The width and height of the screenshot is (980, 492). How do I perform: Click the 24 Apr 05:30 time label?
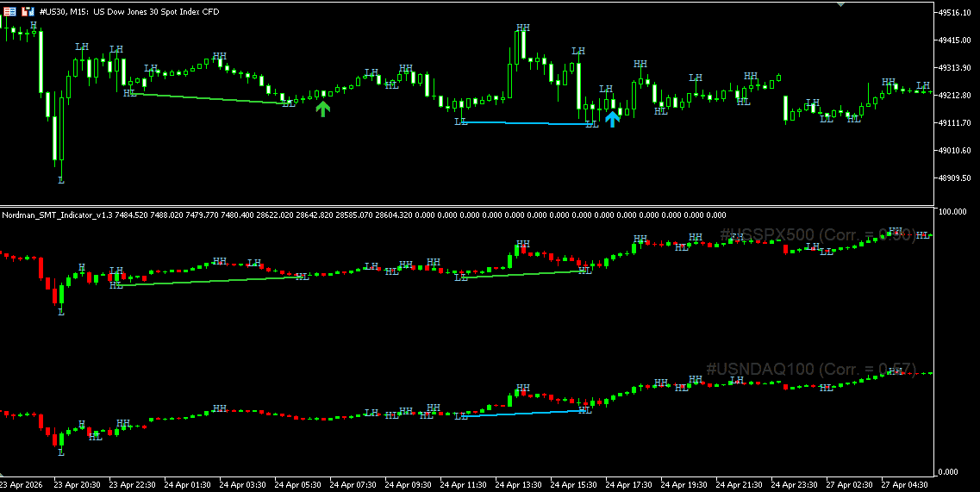[297, 484]
